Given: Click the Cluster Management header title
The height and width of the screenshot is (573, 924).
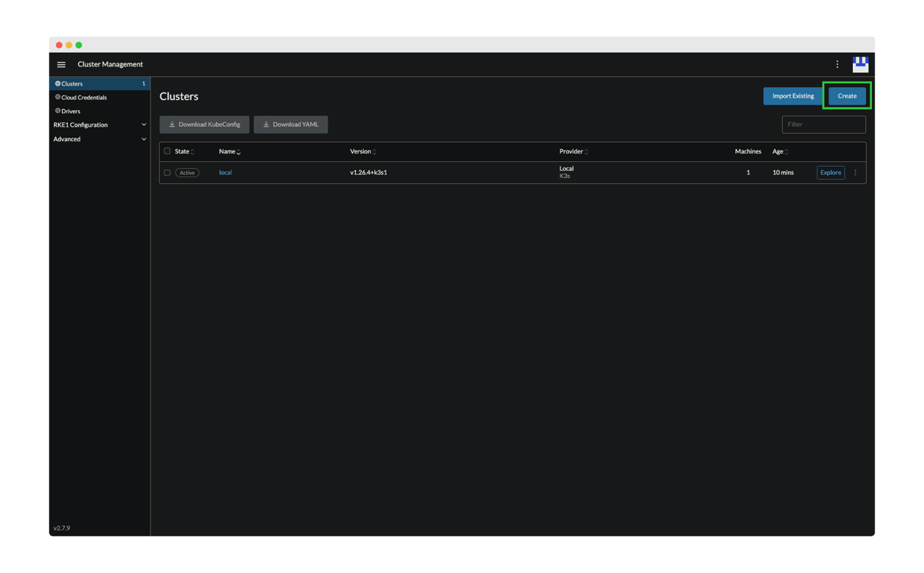Looking at the screenshot, I should 110,64.
